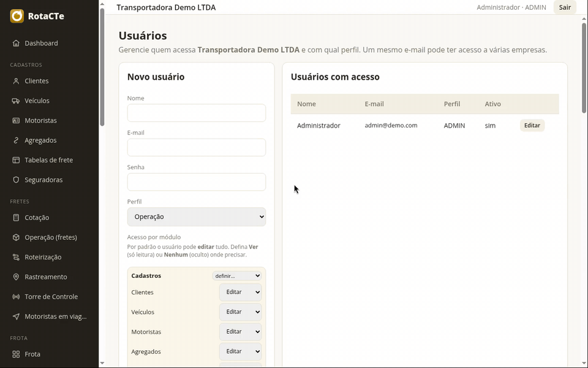The height and width of the screenshot is (368, 588).
Task: Click the ADMIN profile cell
Action: tap(454, 125)
